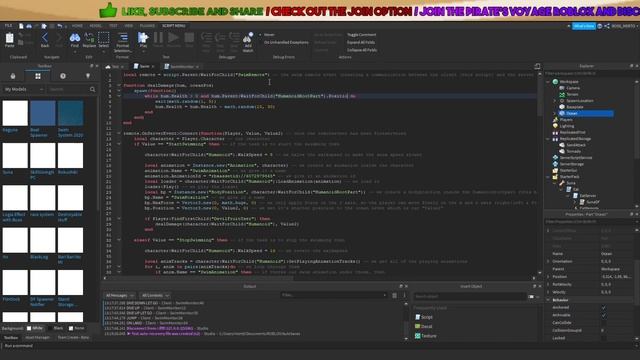Click the Toolbox search magnifier icon
Image resolution: width=640 pixels, height=360 pixels.
[x=93, y=89]
